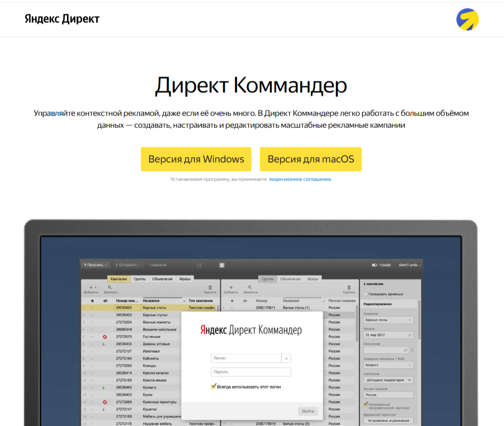
Task: Click the red stopped icon in the Гостинные row
Action: pos(105,337)
